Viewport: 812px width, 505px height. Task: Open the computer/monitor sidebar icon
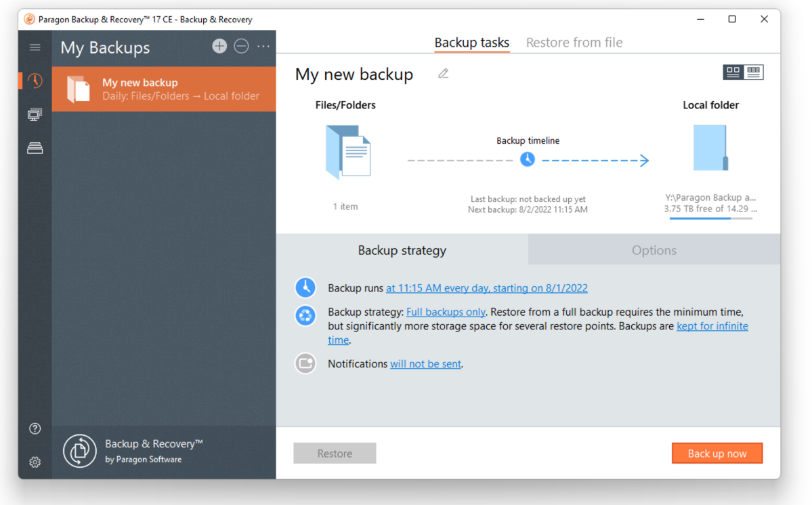35,114
